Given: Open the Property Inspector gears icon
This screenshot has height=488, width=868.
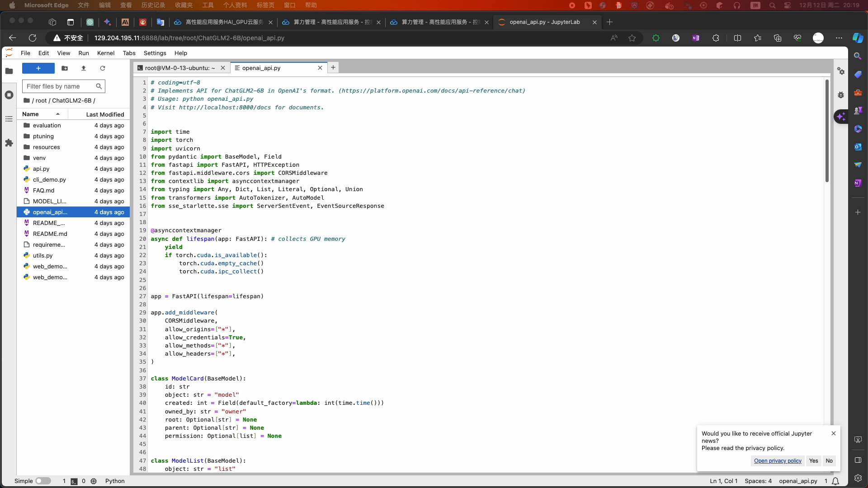Looking at the screenshot, I should [x=841, y=71].
